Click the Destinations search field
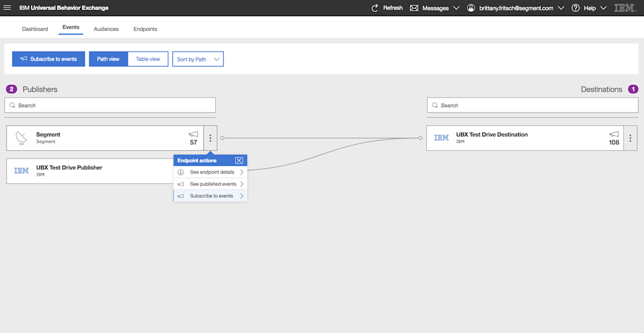Image resolution: width=644 pixels, height=333 pixels. 532,105
